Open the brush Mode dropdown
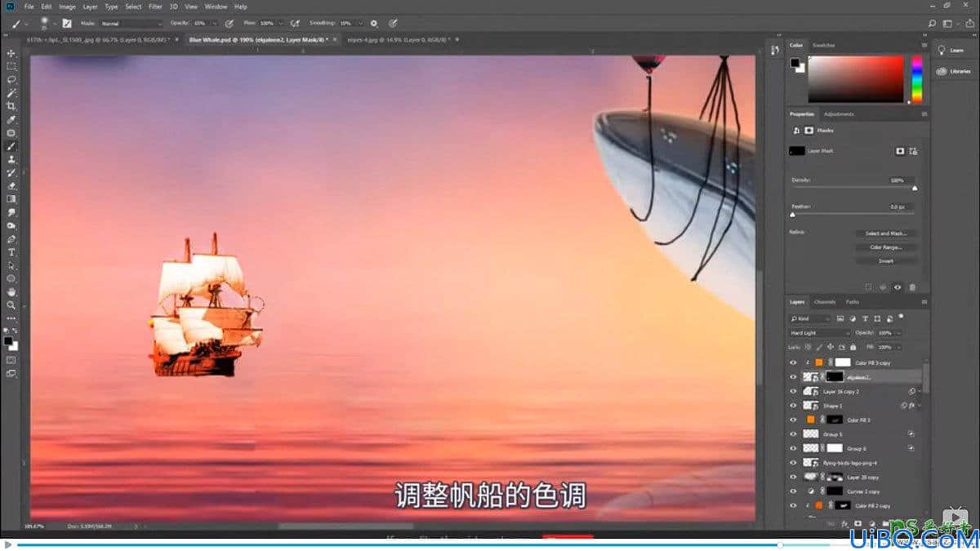 pos(131,24)
